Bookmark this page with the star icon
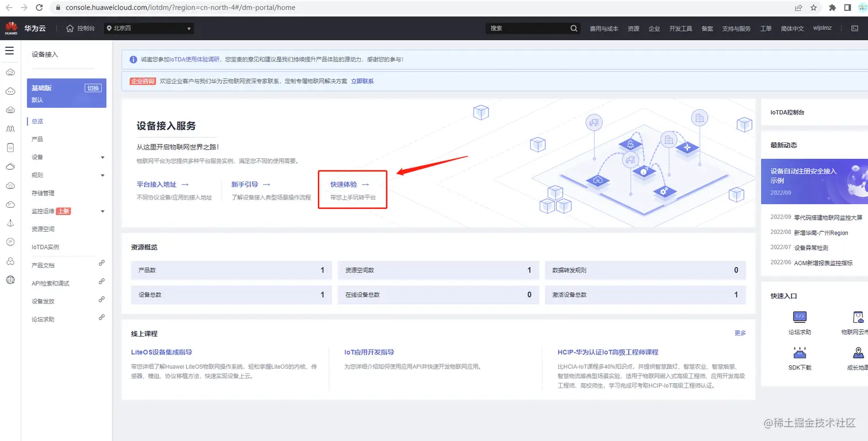The height and width of the screenshot is (441, 868). coord(813,8)
